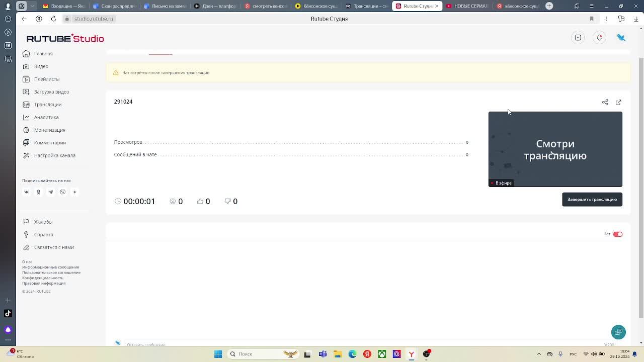Open the notifications bell in header
Viewport: 644px width, 362px height.
[599, 38]
